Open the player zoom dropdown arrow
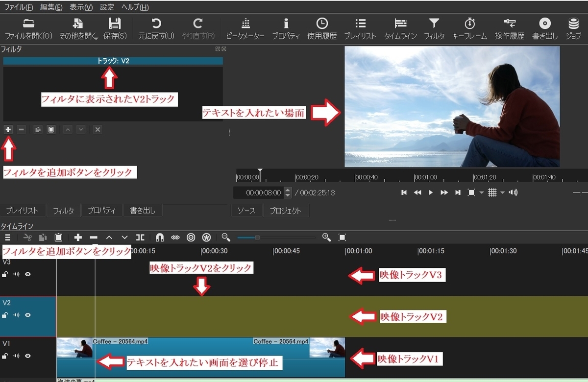The width and height of the screenshot is (588, 382). click(481, 192)
